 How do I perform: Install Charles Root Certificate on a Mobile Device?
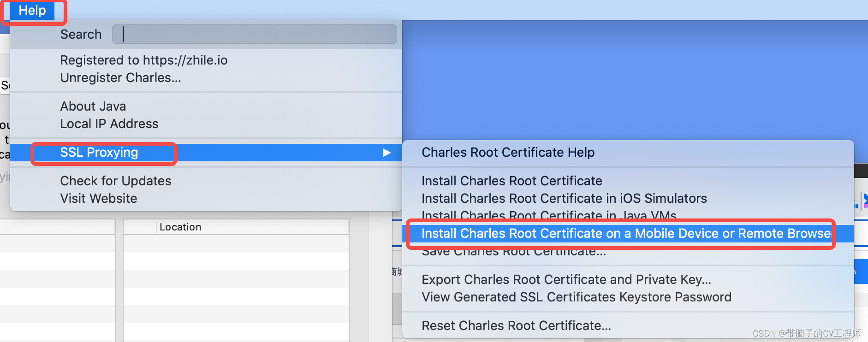pos(628,233)
